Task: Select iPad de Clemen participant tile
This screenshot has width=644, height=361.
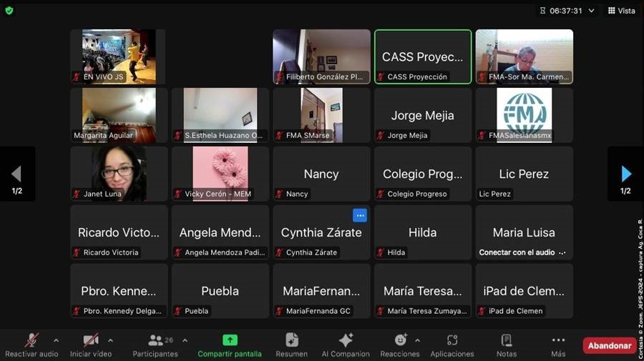Action: click(x=525, y=291)
